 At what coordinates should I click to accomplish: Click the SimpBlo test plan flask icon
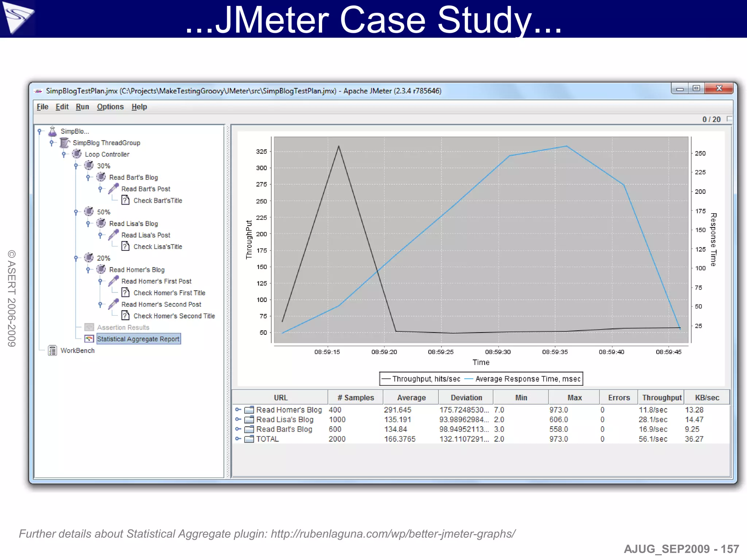(x=53, y=131)
